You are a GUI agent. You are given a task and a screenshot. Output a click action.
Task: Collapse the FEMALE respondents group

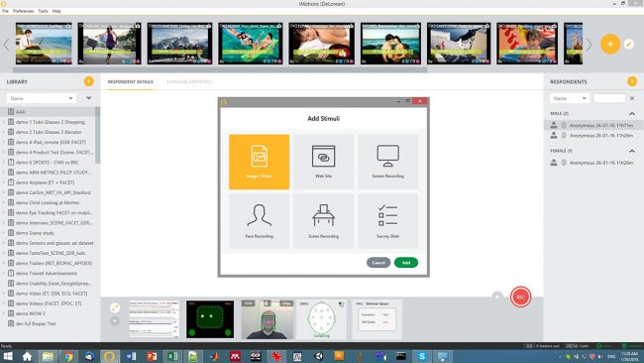pos(632,151)
